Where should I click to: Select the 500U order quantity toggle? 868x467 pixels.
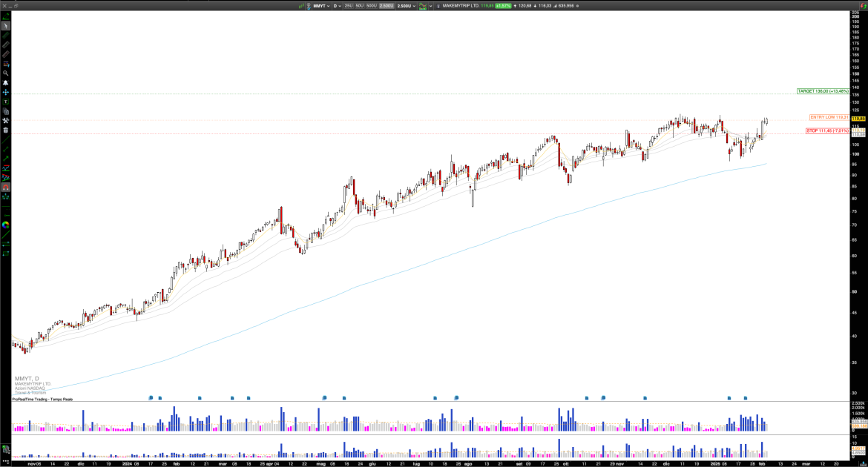370,5
